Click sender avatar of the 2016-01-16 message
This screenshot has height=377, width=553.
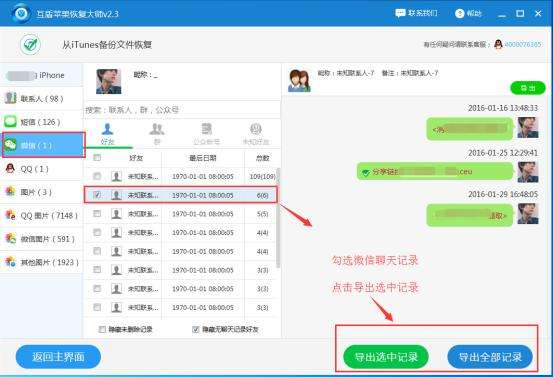[x=528, y=127]
